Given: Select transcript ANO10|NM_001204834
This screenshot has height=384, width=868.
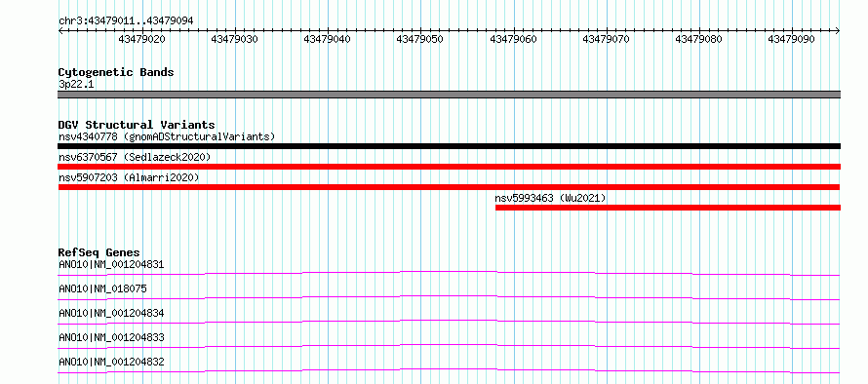Looking at the screenshot, I should point(111,313).
